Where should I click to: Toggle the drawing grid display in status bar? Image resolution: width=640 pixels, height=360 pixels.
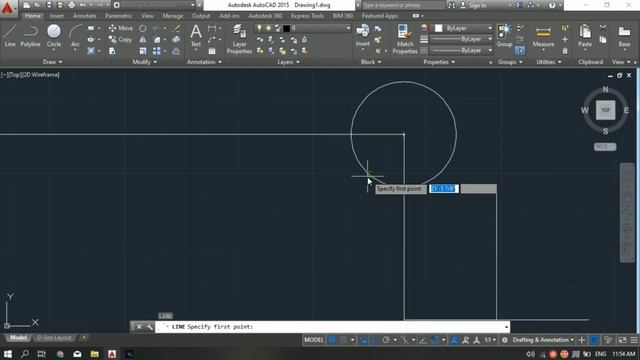332,340
